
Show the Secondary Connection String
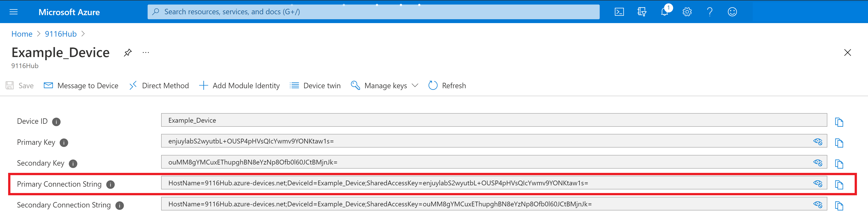coord(818,204)
